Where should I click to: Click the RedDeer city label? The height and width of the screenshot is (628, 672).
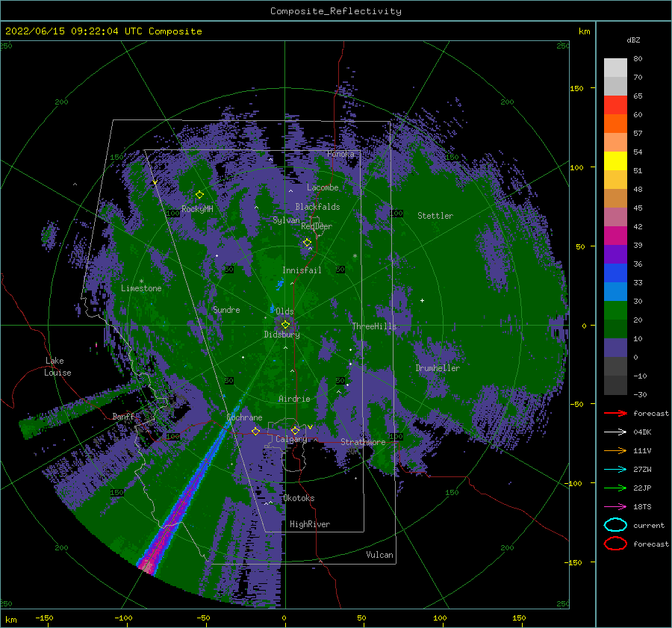tap(317, 226)
